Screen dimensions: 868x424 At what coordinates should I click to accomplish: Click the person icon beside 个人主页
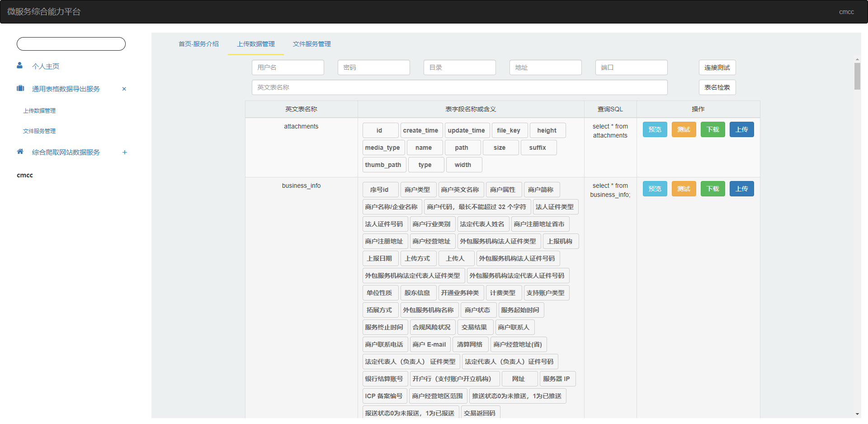(20, 66)
